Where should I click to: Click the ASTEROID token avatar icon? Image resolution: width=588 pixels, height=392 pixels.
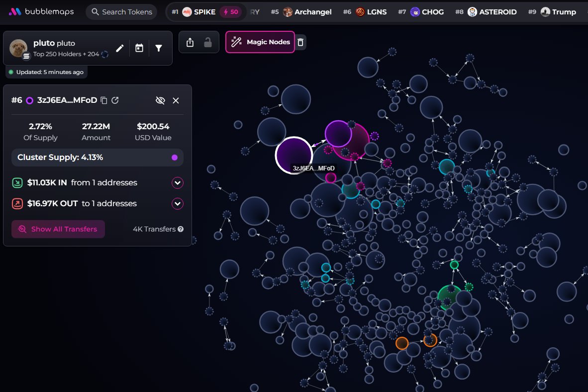(473, 12)
